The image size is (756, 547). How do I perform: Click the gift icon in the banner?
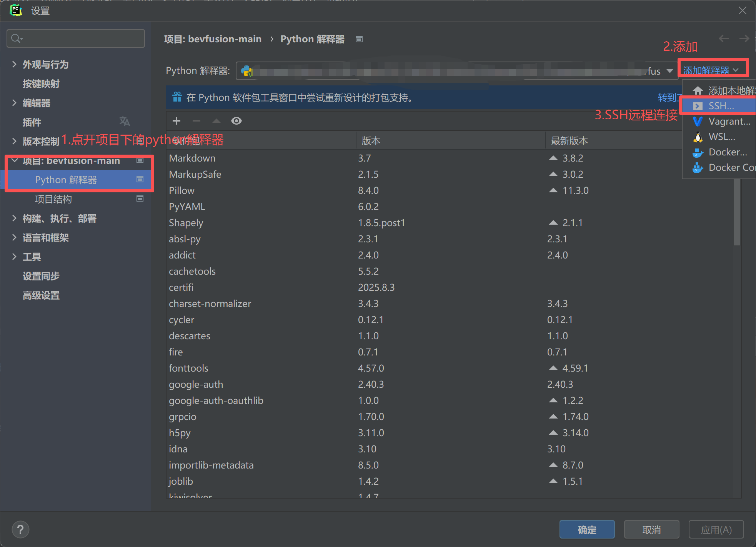click(177, 97)
